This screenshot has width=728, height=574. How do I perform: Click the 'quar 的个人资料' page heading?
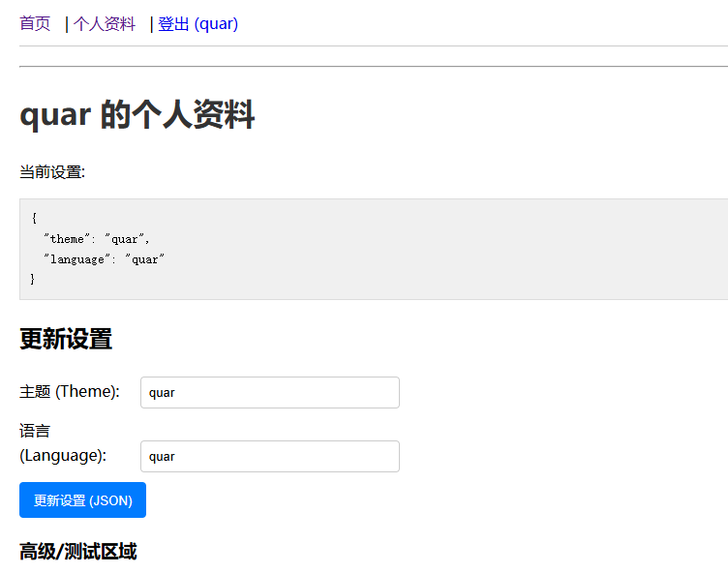[136, 115]
